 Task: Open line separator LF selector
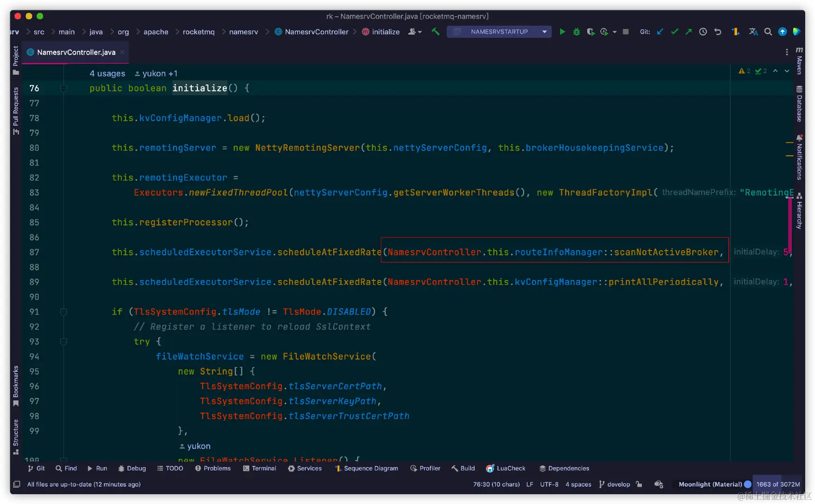[529, 484]
